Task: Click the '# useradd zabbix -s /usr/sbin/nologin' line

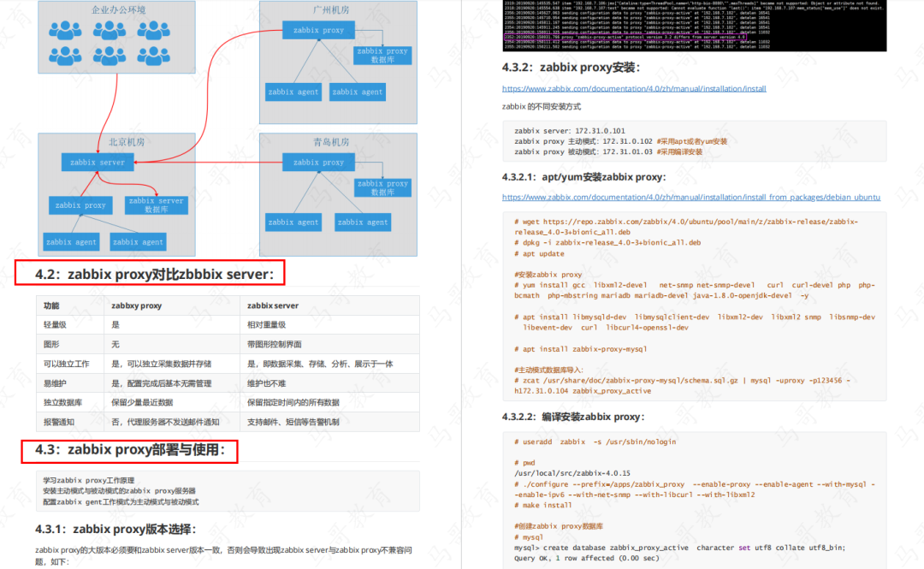Action: click(595, 442)
